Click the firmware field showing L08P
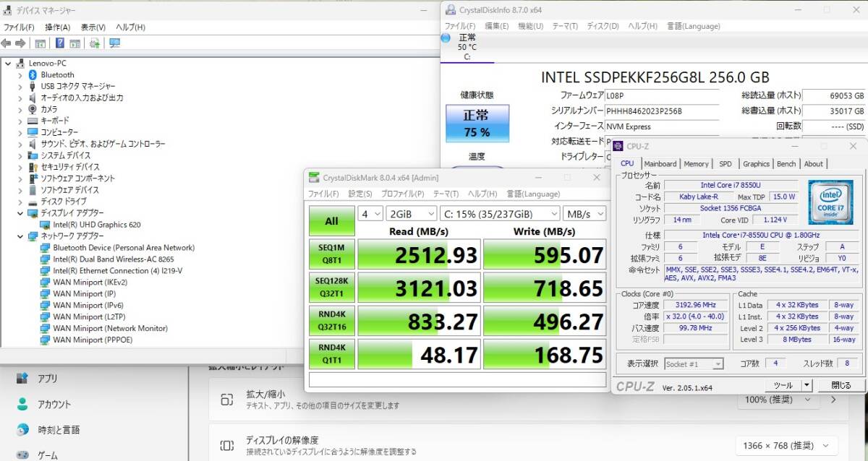868x461 pixels. 662,95
